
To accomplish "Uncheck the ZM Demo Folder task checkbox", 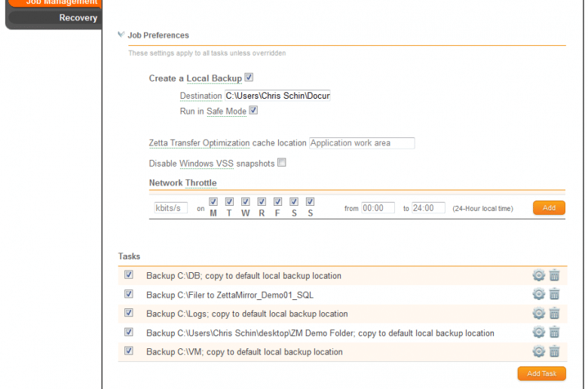I will (129, 332).
